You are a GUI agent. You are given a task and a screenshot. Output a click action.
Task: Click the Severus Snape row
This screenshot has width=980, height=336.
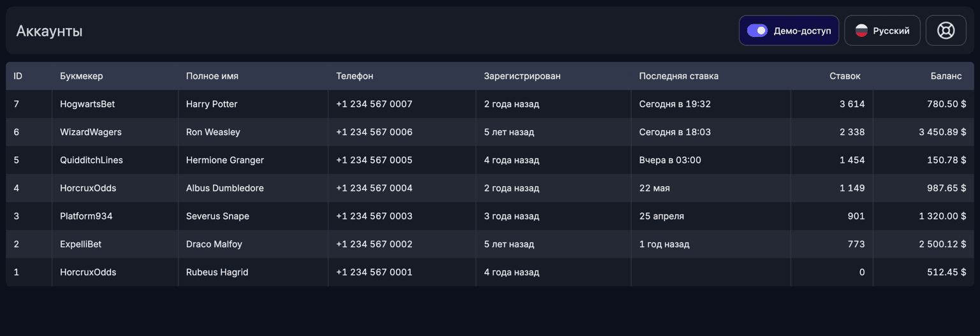(x=490, y=216)
